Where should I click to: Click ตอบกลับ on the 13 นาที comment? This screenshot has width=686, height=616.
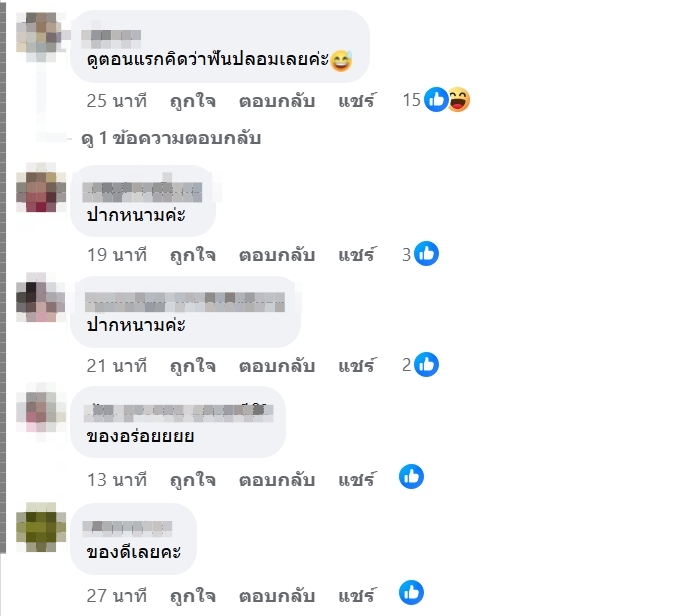(277, 480)
